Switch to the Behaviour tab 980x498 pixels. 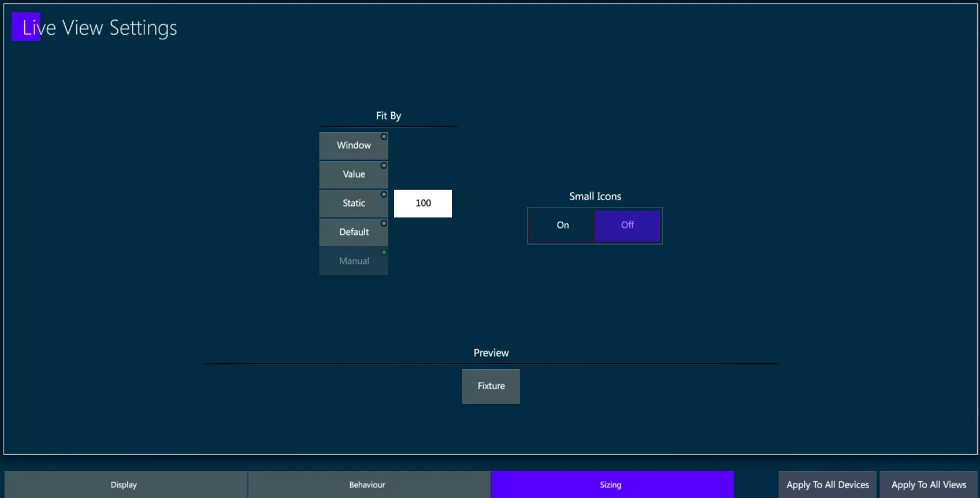click(369, 485)
